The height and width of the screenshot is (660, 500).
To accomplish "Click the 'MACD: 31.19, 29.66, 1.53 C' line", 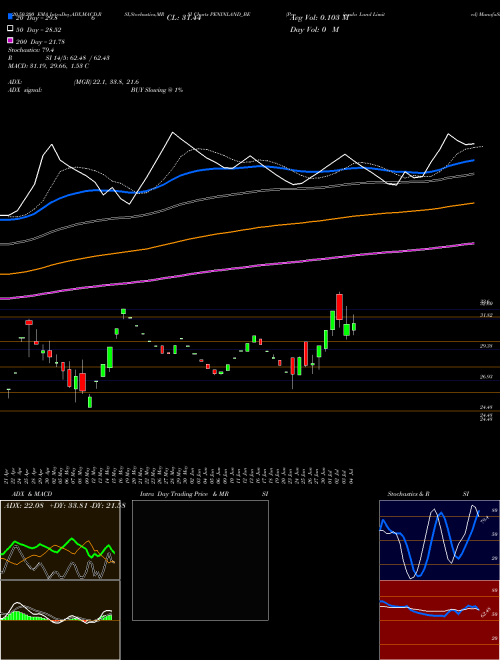I will pos(48,66).
